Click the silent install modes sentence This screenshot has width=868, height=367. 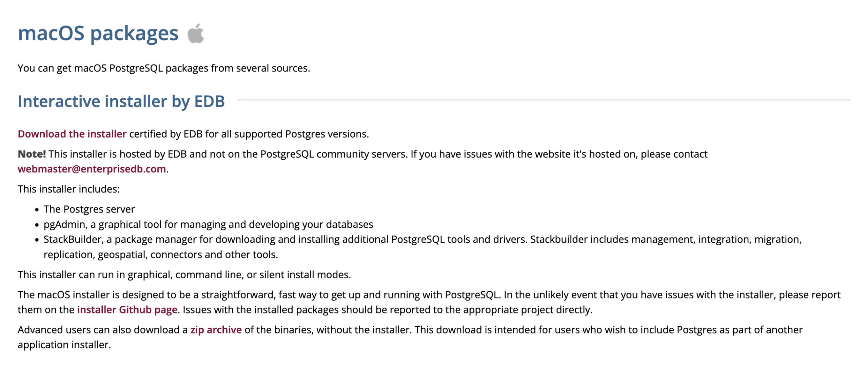coord(184,274)
